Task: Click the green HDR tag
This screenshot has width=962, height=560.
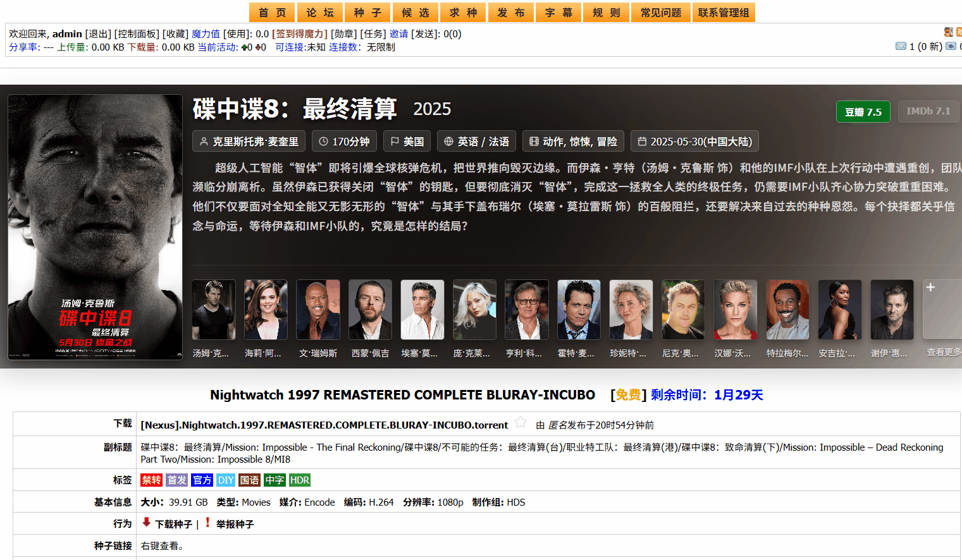Action: 300,480
